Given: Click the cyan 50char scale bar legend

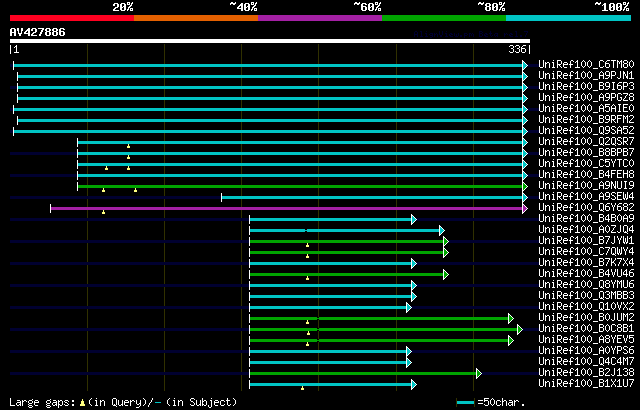Looking at the screenshot, I should [x=466, y=403].
